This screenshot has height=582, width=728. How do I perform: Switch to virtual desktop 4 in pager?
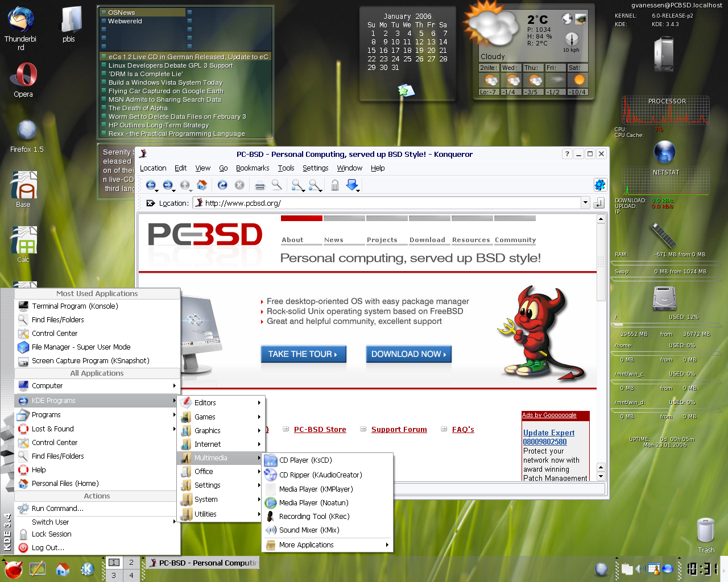point(131,575)
